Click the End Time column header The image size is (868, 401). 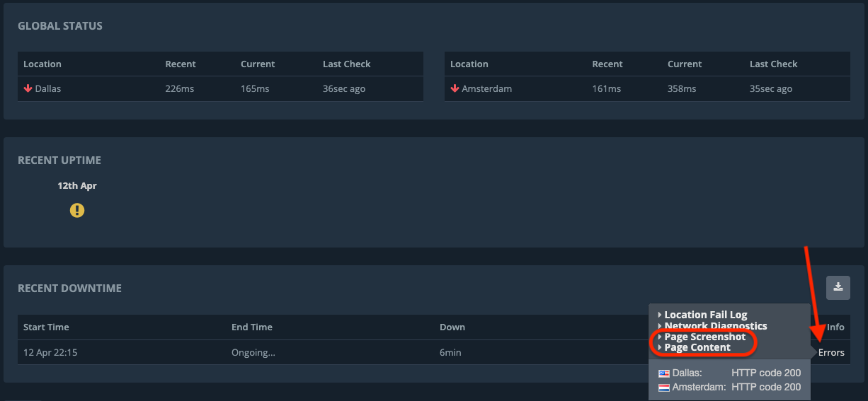click(x=251, y=327)
